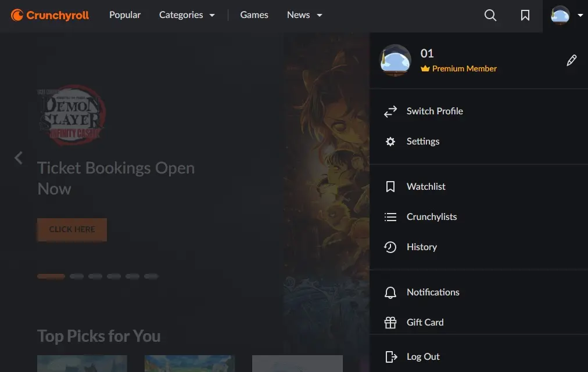Go to the Popular page
Screen dimensions: 588x372
pyautogui.click(x=125, y=15)
